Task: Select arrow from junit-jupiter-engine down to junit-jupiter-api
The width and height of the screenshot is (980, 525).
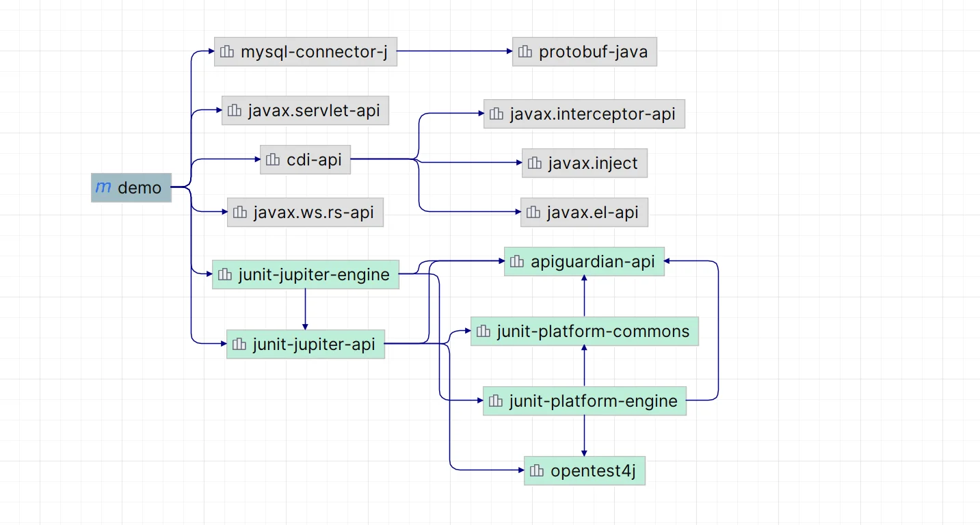Action: pos(305,309)
